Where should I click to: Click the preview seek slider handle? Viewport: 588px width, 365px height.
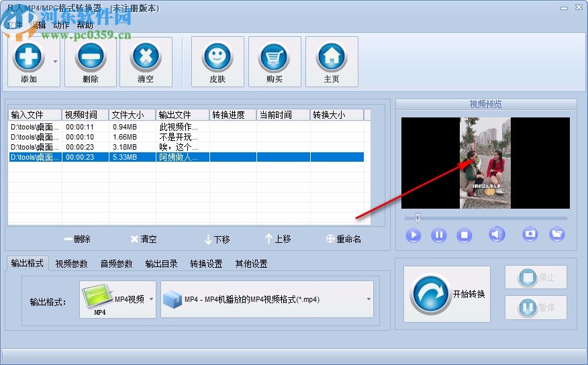(418, 218)
